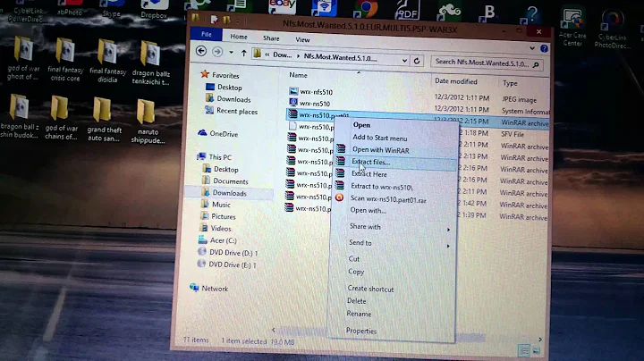Screen dimensions: 644x361
Task: Choose Add to Start menu
Action: tap(380, 138)
